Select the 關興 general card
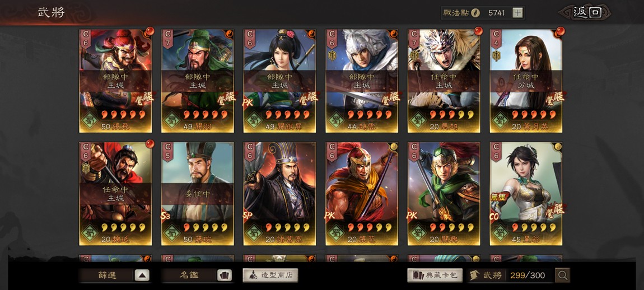The width and height of the screenshot is (644, 290). pos(444,194)
